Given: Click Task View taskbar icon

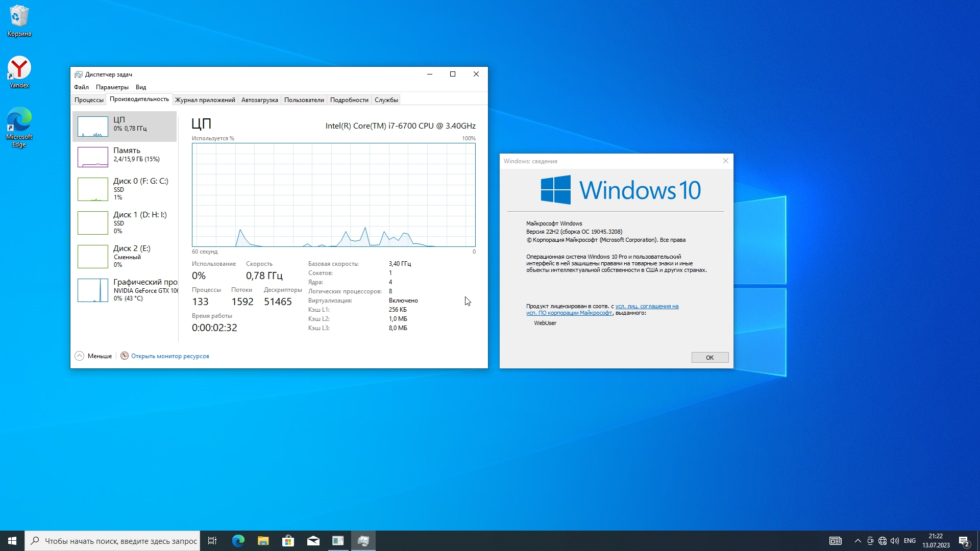Looking at the screenshot, I should 212,541.
